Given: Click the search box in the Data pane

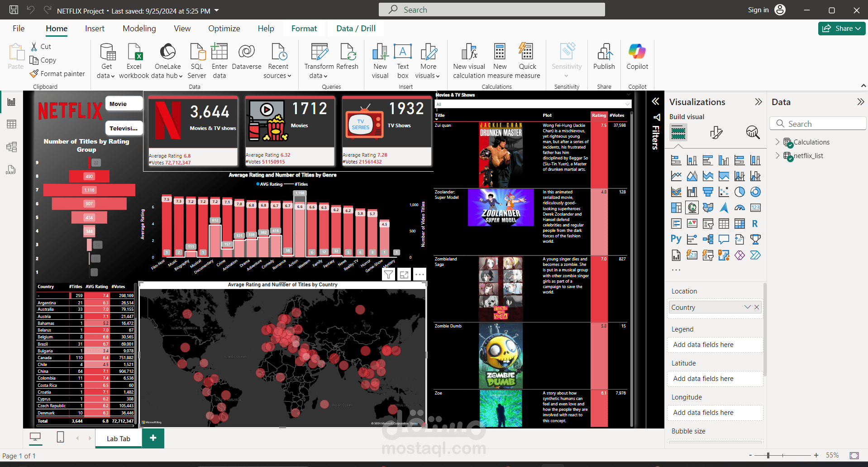Looking at the screenshot, I should pyautogui.click(x=817, y=124).
